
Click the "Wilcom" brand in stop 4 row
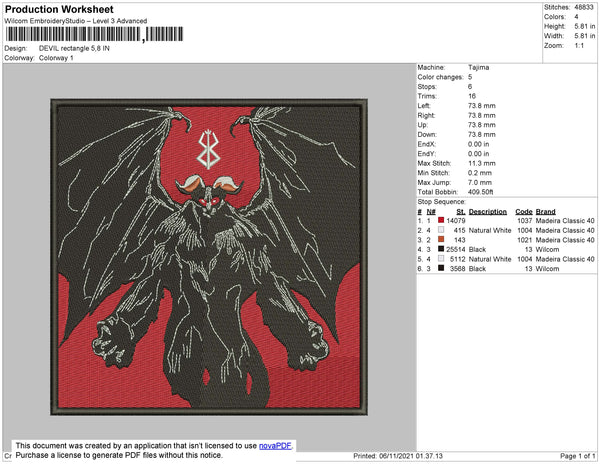pos(547,249)
